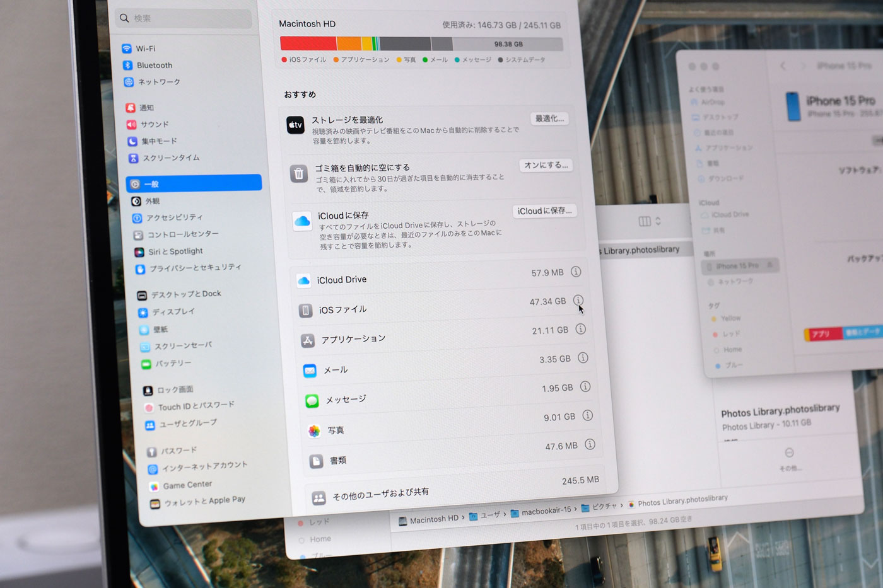The width and height of the screenshot is (883, 588).
Task: Open Game Center settings
Action: [x=181, y=486]
